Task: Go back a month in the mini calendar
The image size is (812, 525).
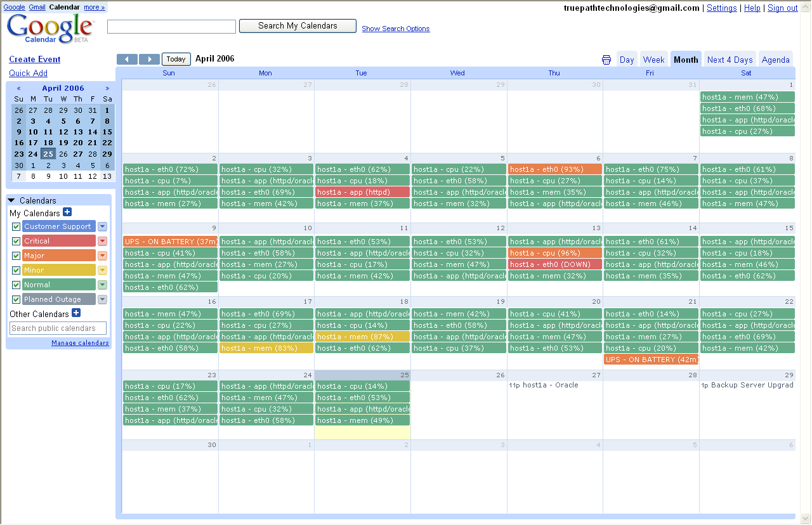Action: point(19,88)
